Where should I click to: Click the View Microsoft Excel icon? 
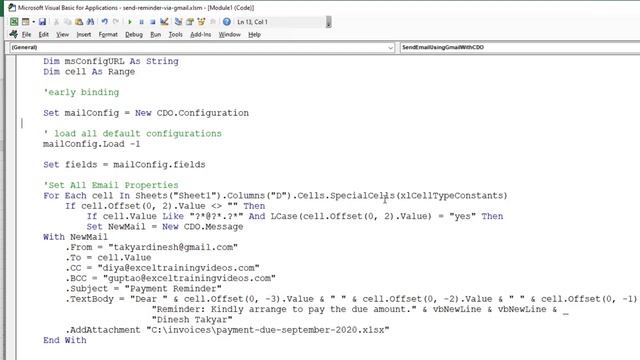[14, 22]
